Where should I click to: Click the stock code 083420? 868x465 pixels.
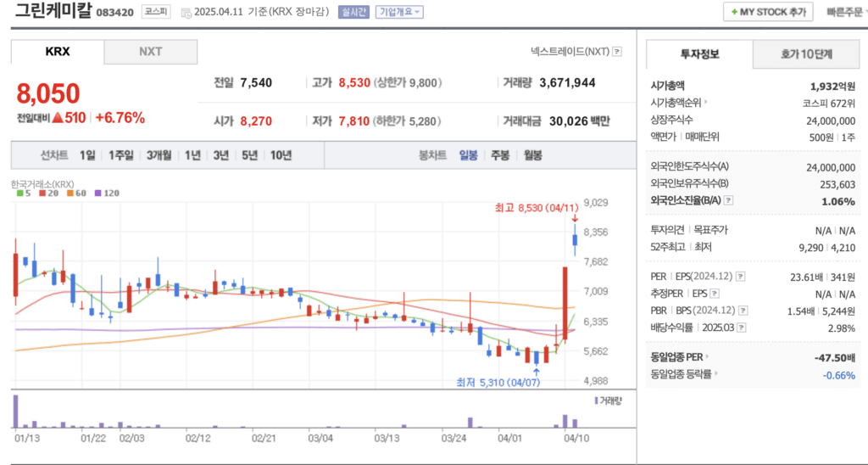coord(115,12)
